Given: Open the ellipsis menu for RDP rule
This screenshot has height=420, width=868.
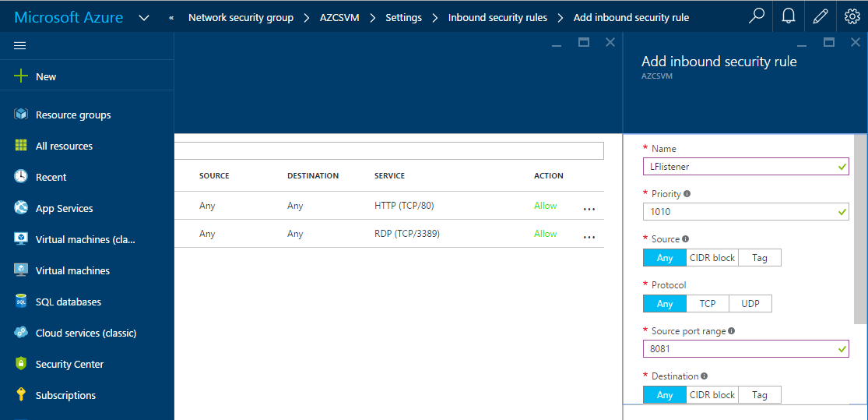Looking at the screenshot, I should pyautogui.click(x=589, y=237).
